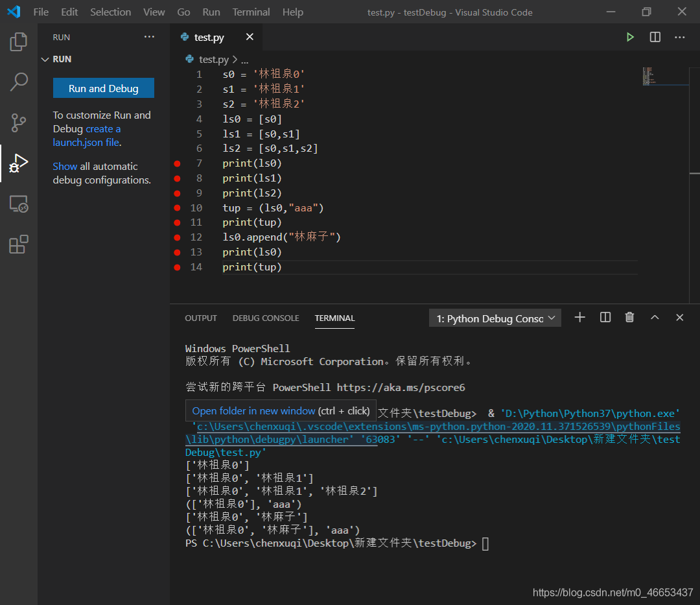Open the Extensions view icon

(19, 244)
